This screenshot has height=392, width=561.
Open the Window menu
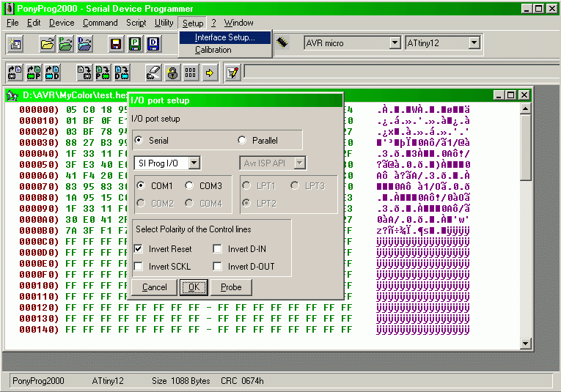(238, 23)
